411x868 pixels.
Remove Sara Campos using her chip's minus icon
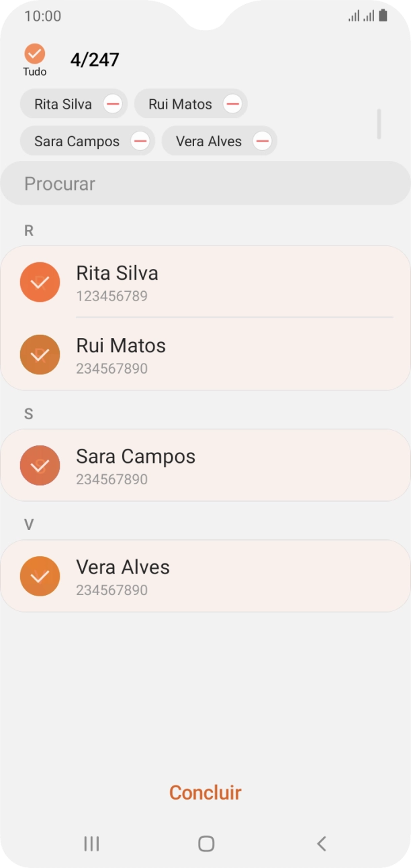click(140, 141)
